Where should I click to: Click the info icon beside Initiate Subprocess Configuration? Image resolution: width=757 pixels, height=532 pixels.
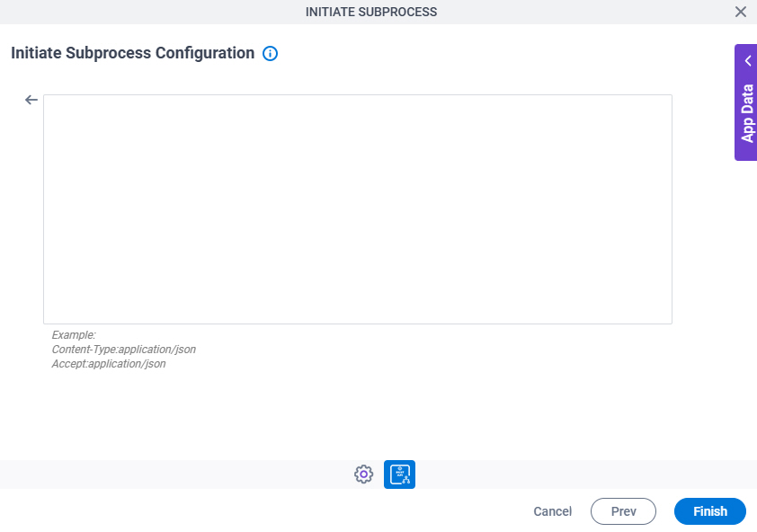[x=270, y=53]
